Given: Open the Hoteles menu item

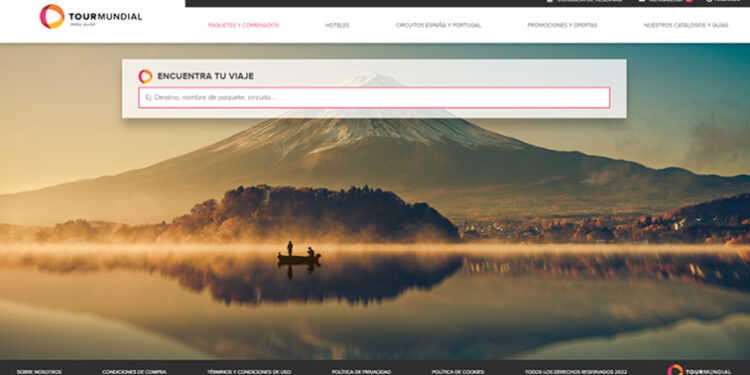Looking at the screenshot, I should 337,25.
